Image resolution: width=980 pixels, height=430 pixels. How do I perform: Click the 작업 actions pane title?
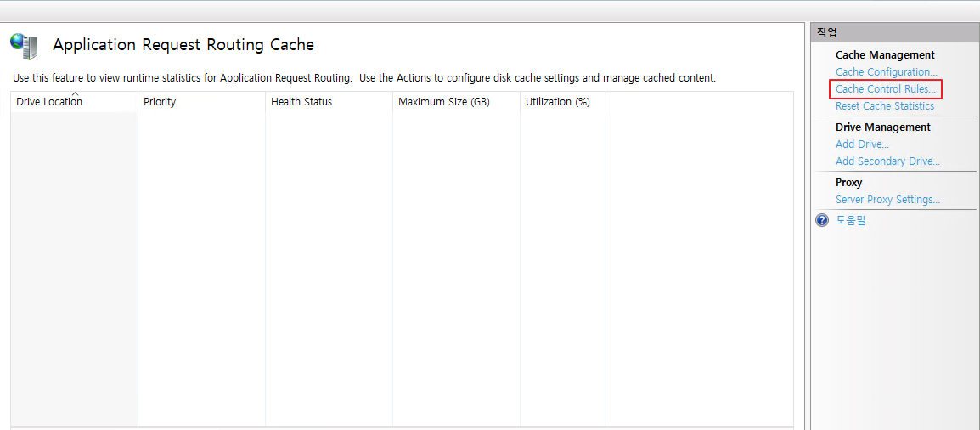(x=827, y=32)
